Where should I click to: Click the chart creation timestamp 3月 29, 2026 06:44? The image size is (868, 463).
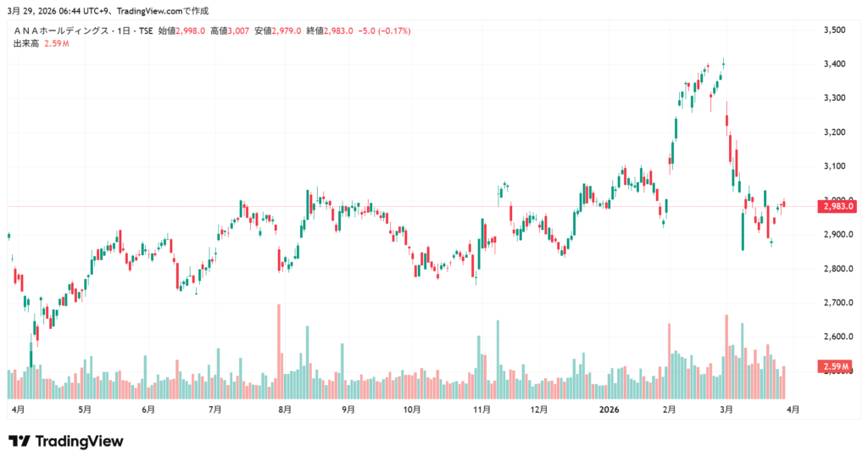42,10
